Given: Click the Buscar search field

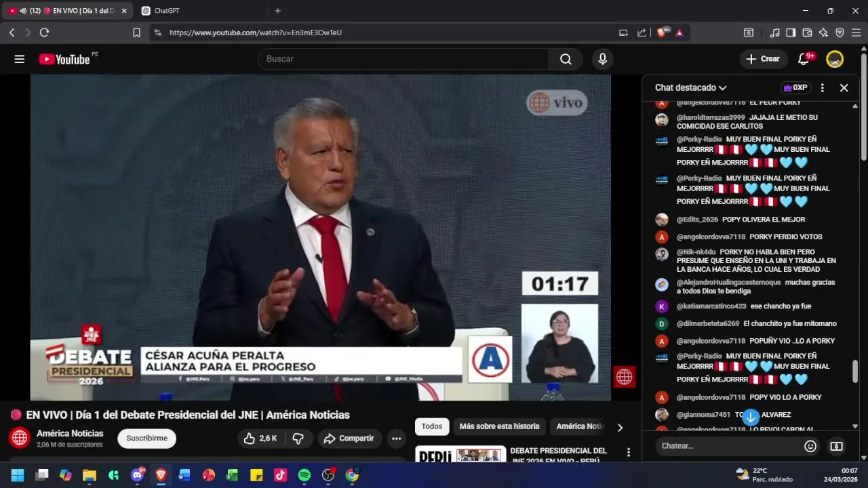Looking at the screenshot, I should [x=403, y=59].
